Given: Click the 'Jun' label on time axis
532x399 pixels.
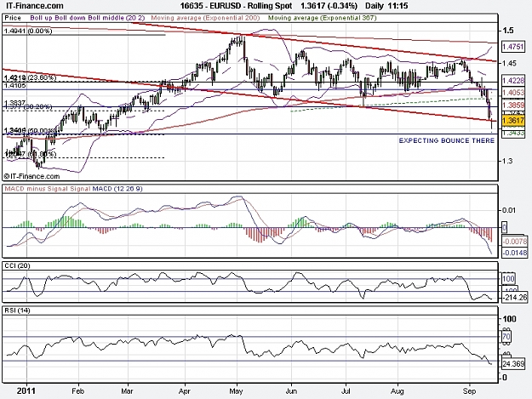Looking at the screenshot, I should pos(291,391).
